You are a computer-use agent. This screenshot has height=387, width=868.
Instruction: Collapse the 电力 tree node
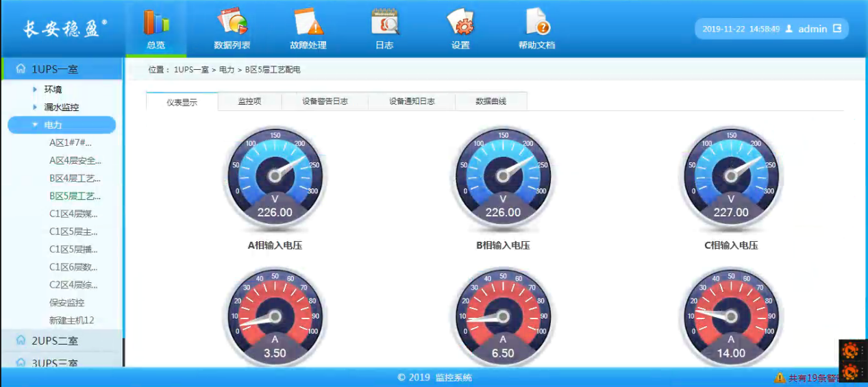(35, 125)
